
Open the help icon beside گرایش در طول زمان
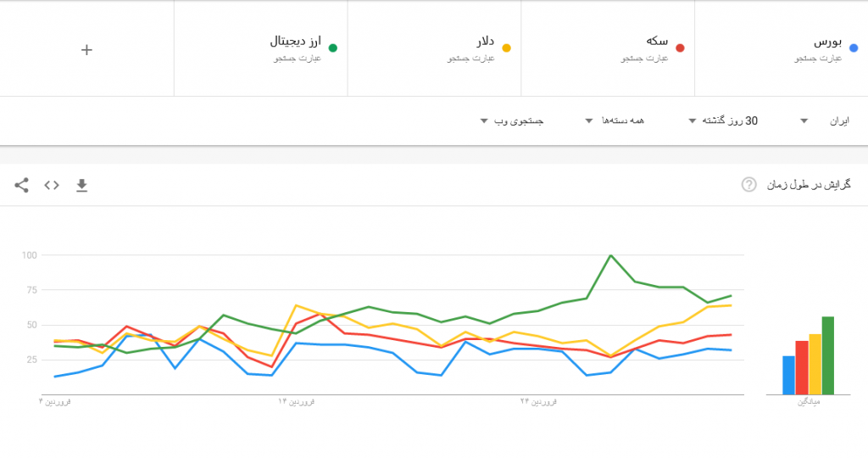tap(748, 185)
